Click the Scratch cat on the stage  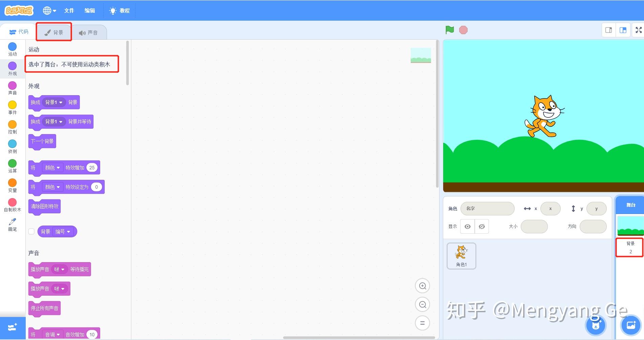[544, 116]
